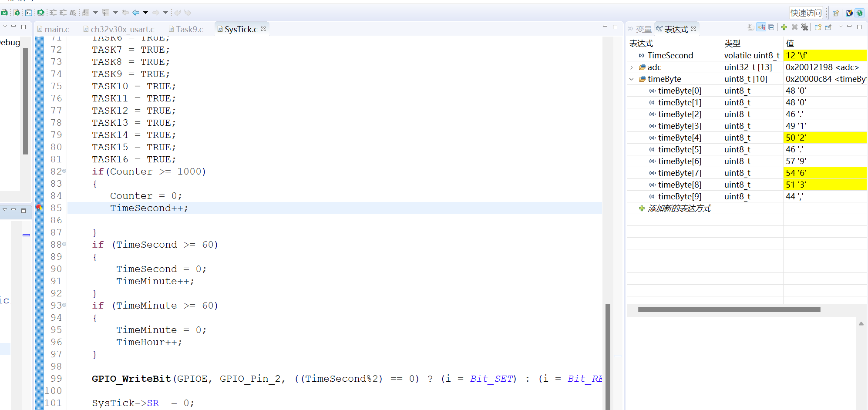Remove all expressions double-X icon
The image size is (868, 410).
pyautogui.click(x=804, y=27)
